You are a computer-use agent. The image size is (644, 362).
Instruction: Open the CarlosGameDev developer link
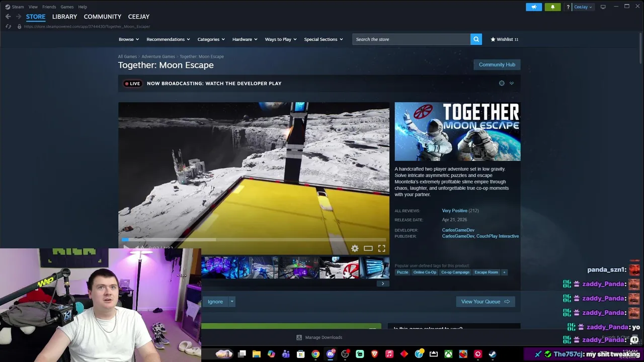click(458, 230)
